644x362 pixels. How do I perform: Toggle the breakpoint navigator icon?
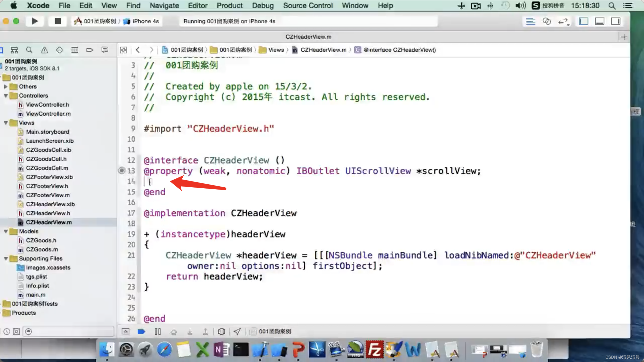coord(89,50)
